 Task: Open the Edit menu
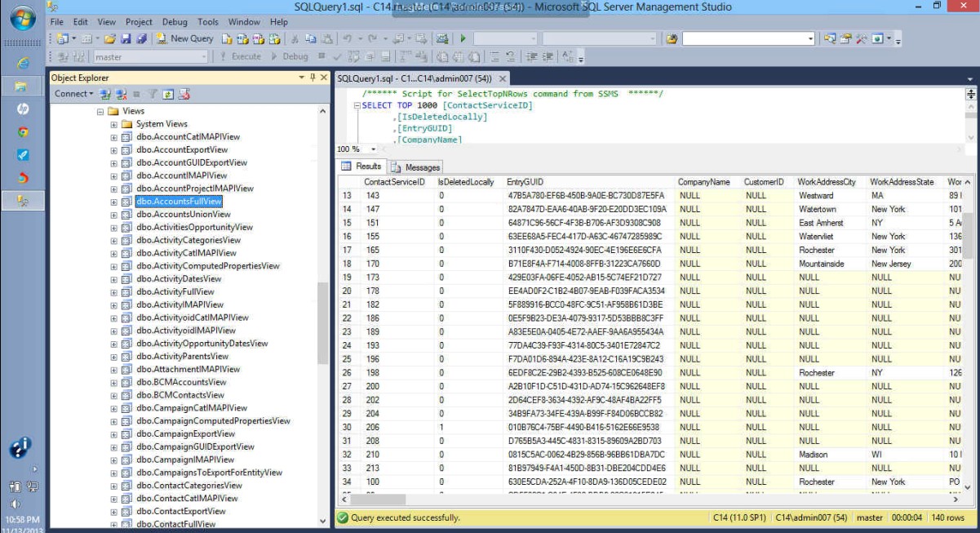tap(81, 22)
